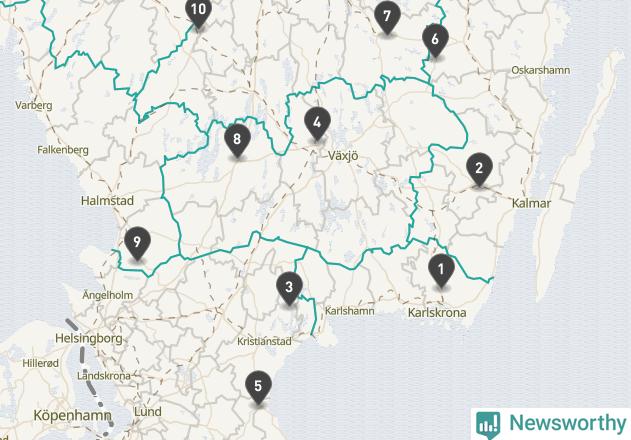Viewport: 631px width, 440px height.
Task: Click map marker number 1 near Karlskrona
Action: [x=441, y=270]
